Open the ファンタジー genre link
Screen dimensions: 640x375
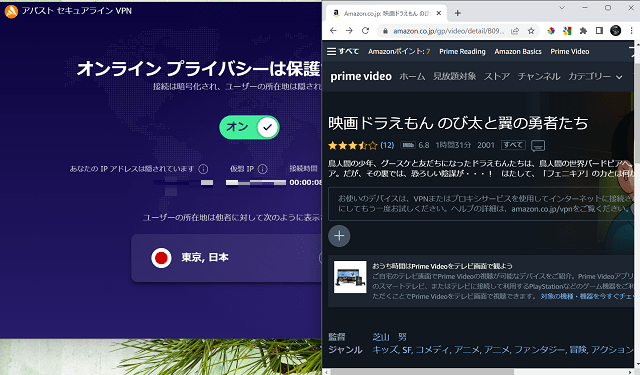click(540, 350)
